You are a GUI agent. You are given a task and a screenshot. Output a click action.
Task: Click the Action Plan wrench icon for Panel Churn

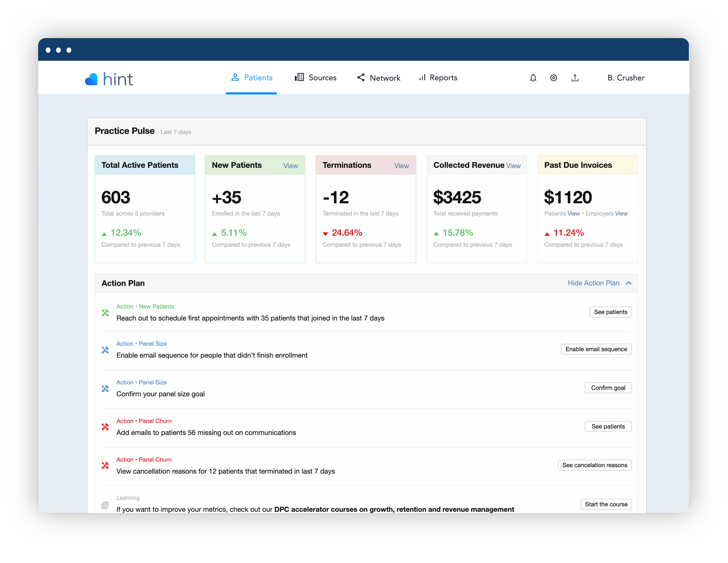(x=104, y=425)
